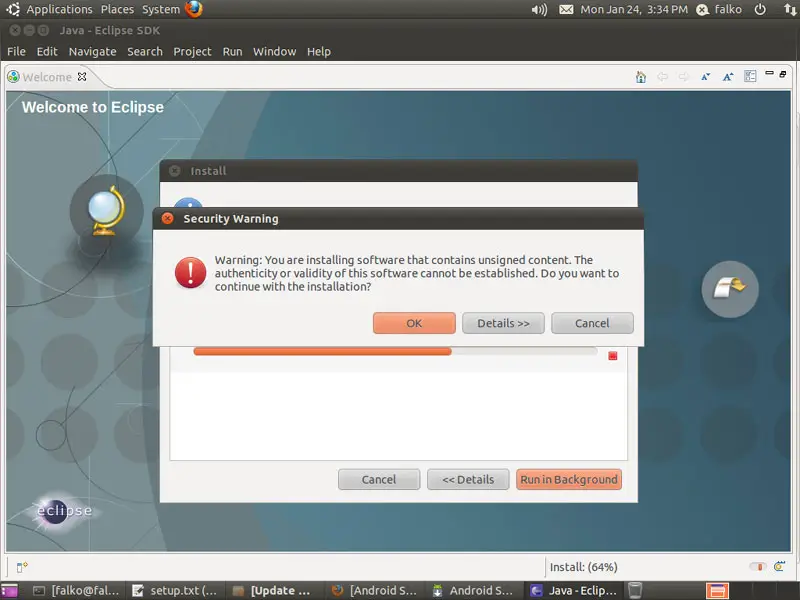Switch to the falko terminal taskbar window
Screen dimensions: 800x600
(76, 590)
